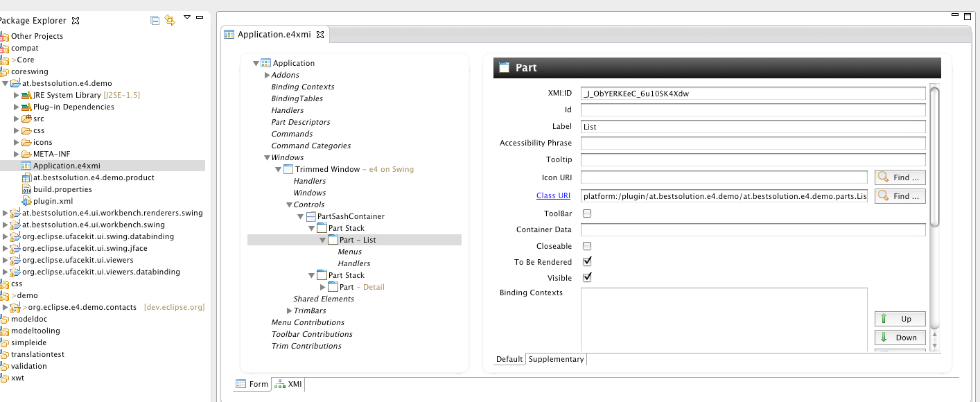980x402 pixels.
Task: Expand the TrimBars node
Action: pyautogui.click(x=289, y=311)
